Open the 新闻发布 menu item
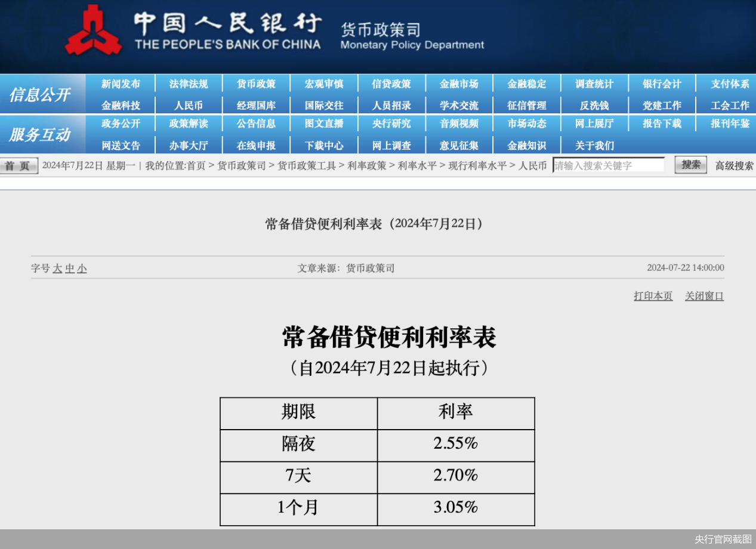 pos(121,84)
